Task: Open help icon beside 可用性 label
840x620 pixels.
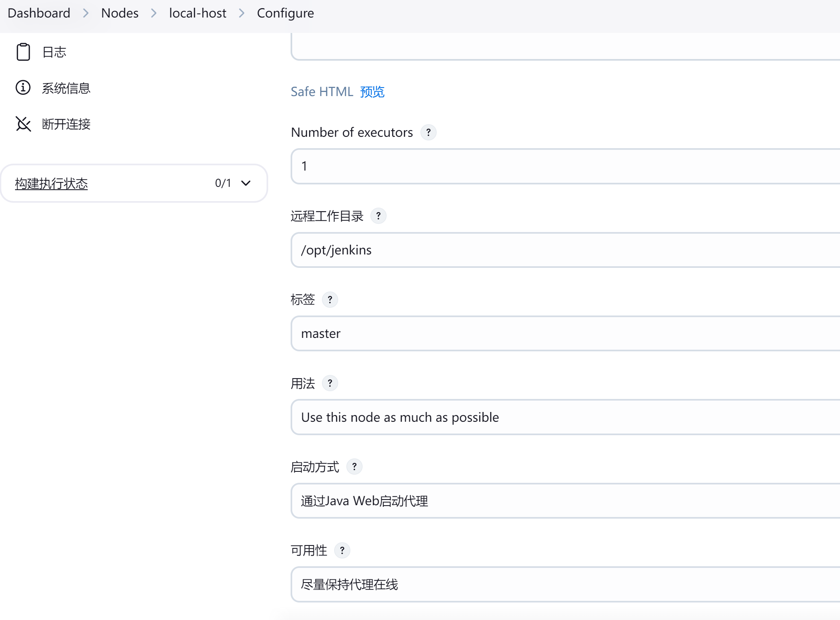Action: 342,550
